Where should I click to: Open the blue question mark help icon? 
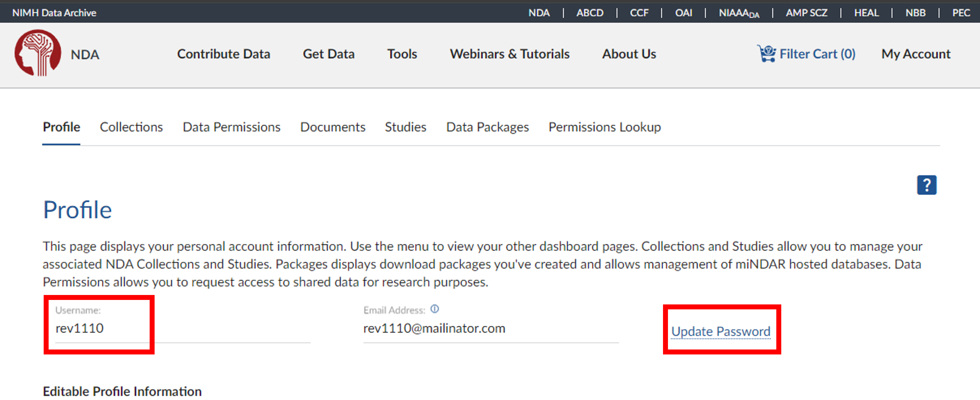926,185
